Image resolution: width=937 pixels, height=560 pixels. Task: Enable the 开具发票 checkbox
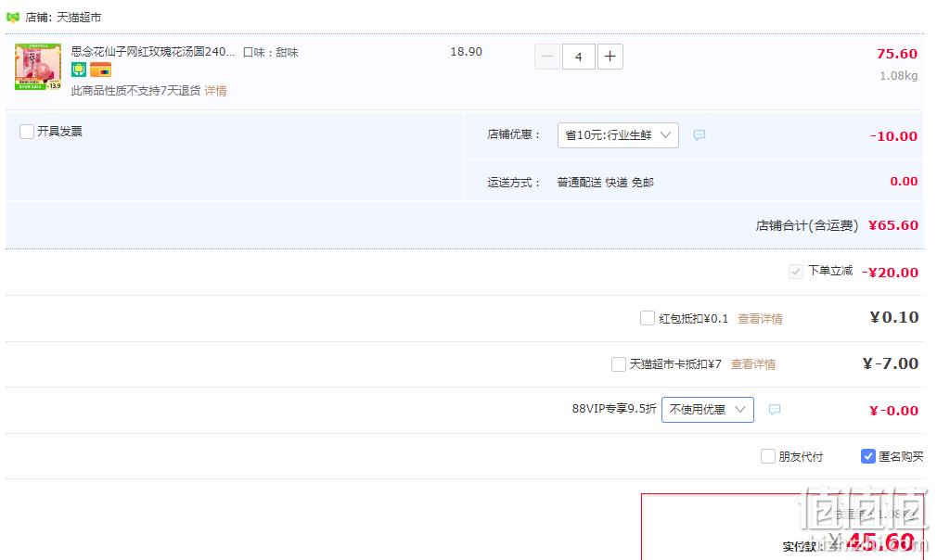coord(27,132)
